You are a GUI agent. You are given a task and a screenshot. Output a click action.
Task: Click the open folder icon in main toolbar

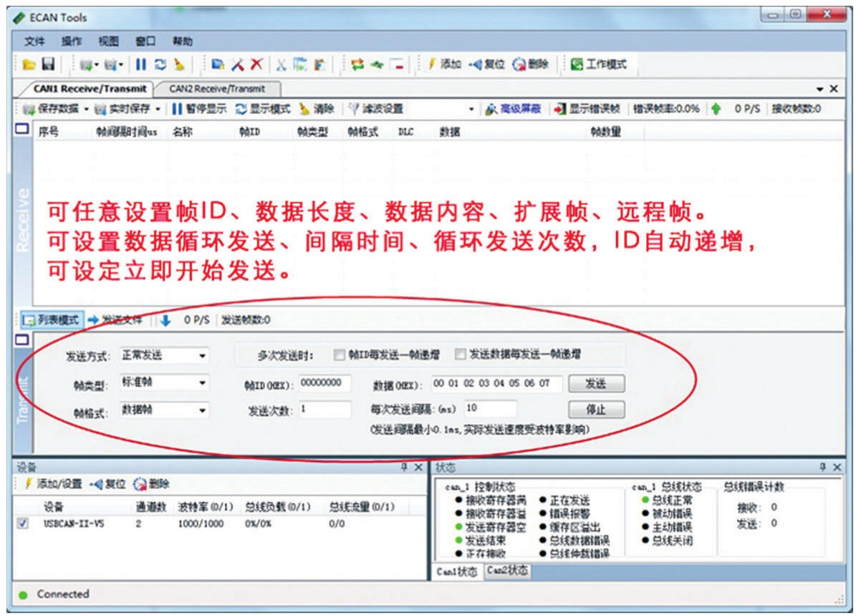tap(29, 64)
